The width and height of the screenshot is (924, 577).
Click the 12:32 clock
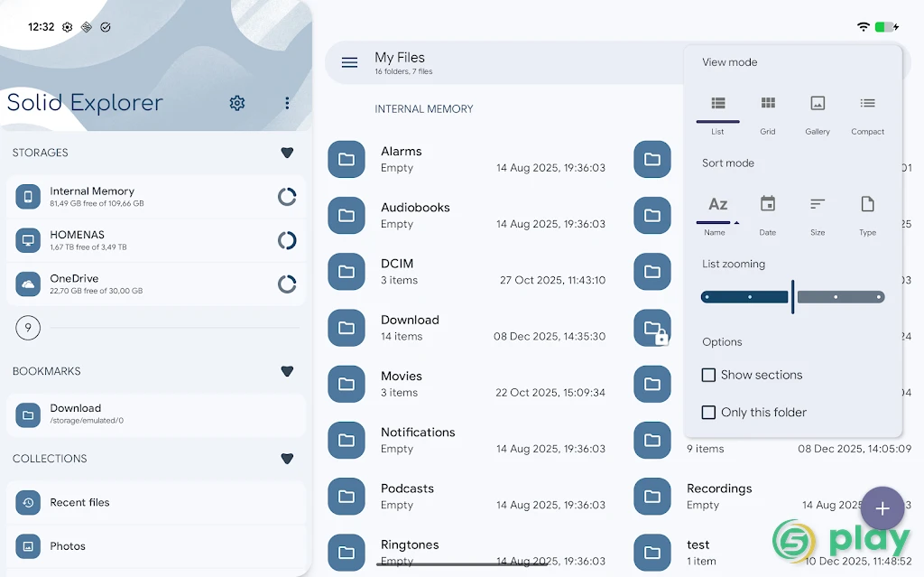42,27
